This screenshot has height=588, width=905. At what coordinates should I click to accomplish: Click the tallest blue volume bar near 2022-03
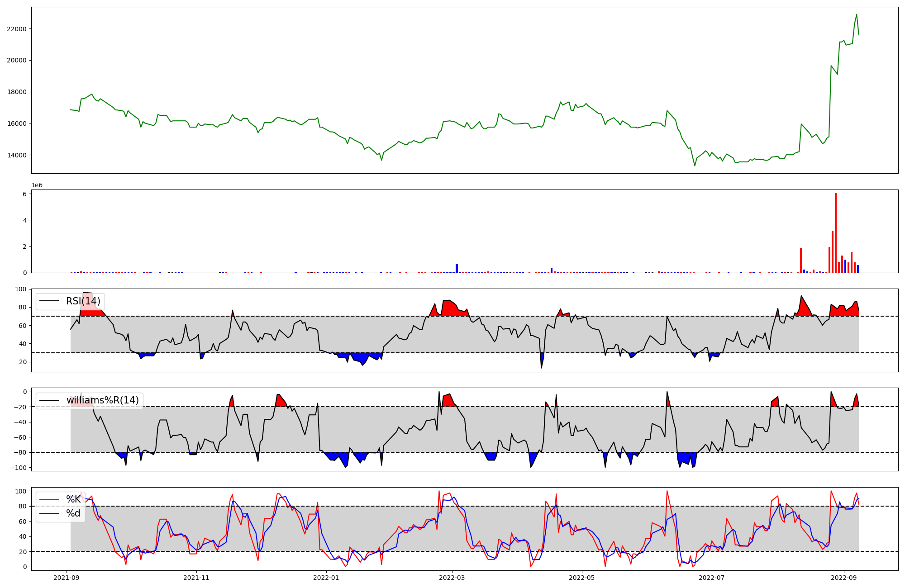coord(457,268)
